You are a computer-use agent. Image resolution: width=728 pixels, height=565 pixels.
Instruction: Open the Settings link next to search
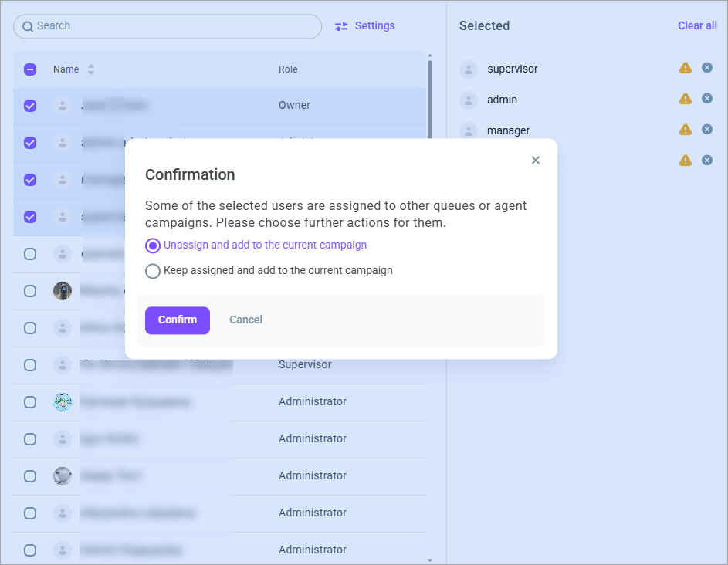point(365,26)
